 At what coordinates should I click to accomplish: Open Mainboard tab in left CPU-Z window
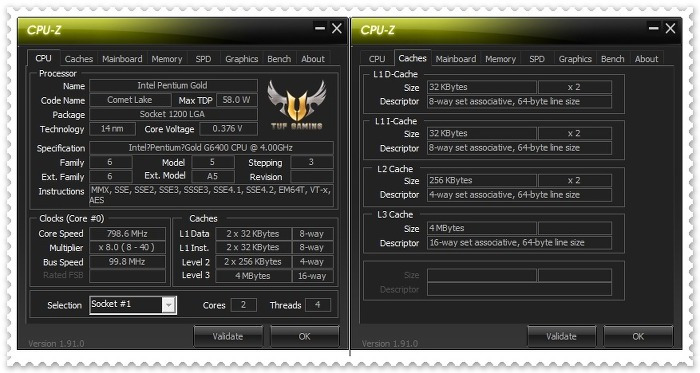(x=122, y=58)
